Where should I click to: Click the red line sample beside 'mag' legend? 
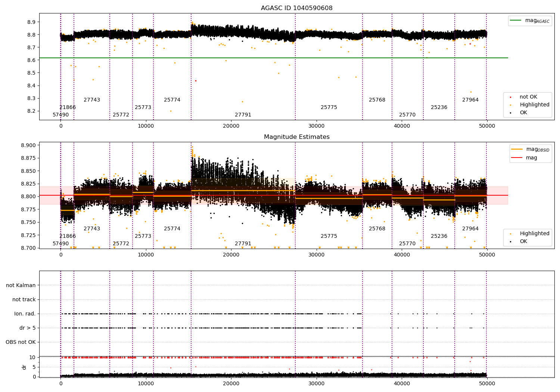517,158
